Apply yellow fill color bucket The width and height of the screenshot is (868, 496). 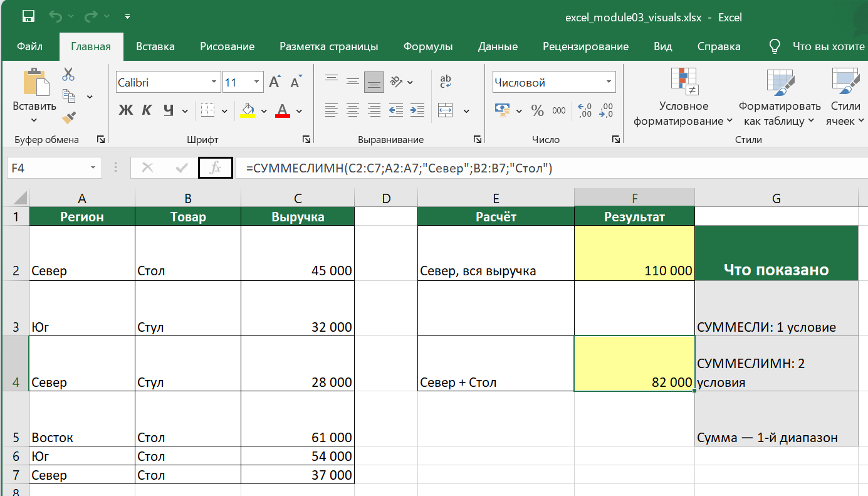pos(248,110)
